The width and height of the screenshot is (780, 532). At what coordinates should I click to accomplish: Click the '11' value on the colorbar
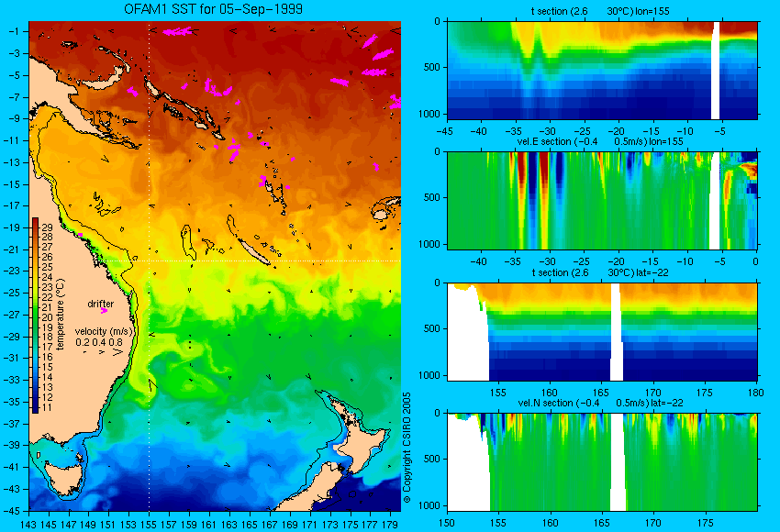coord(47,407)
